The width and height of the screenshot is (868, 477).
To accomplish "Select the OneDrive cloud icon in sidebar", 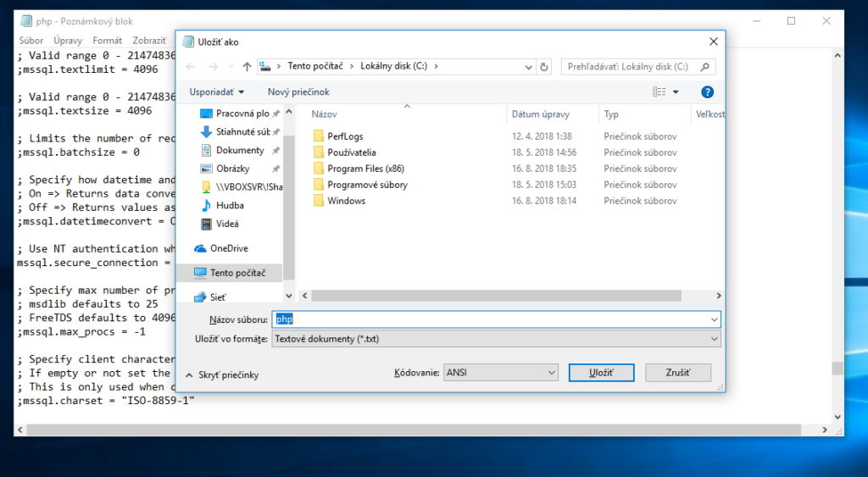I will (x=201, y=248).
